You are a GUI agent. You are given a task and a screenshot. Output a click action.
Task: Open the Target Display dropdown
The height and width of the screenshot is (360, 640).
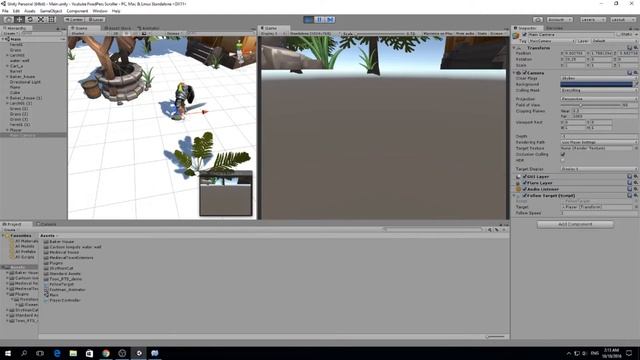(x=599, y=169)
